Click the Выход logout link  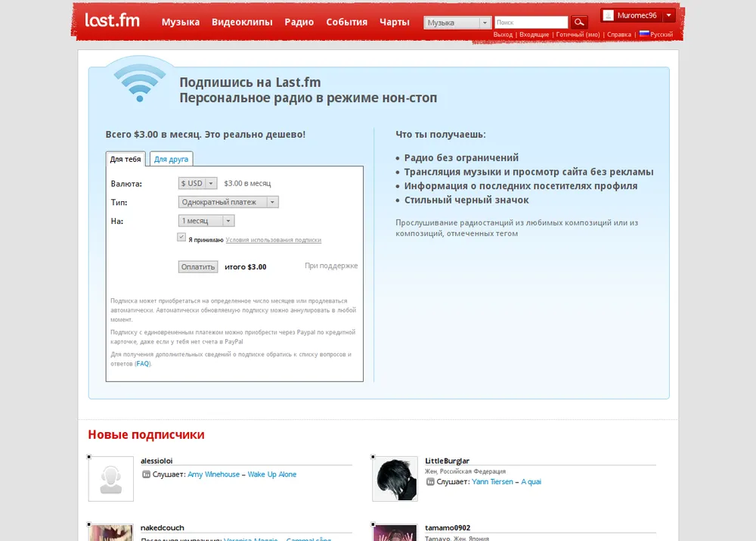tap(503, 35)
